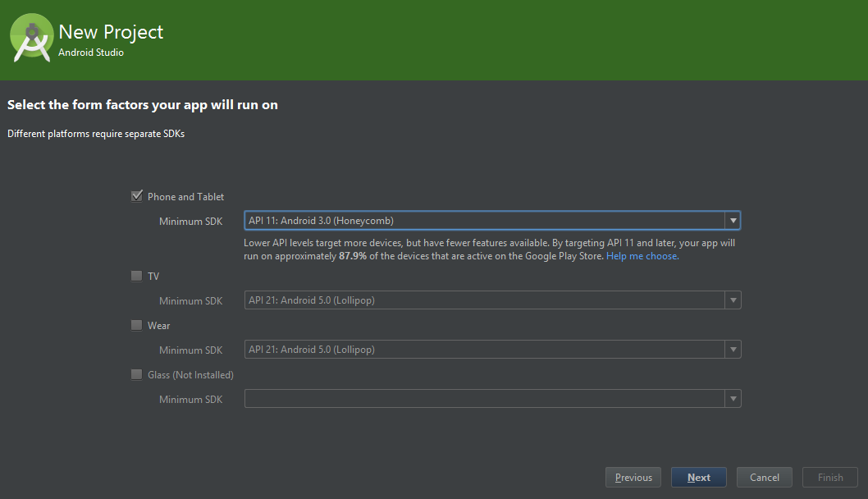Check the Glass (Not Installed) option
Screen dimensions: 868x499
click(x=136, y=374)
